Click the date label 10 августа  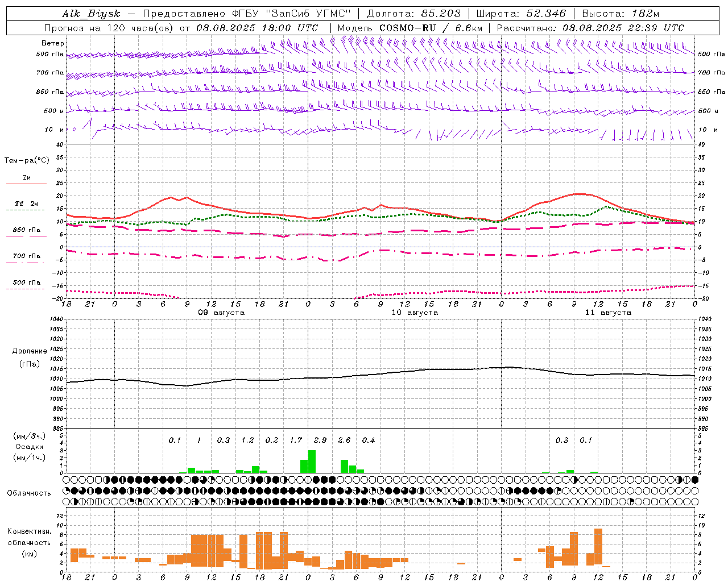(x=415, y=313)
